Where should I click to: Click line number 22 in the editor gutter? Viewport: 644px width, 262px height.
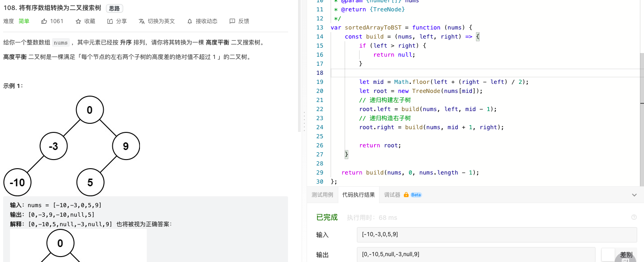click(x=320, y=109)
